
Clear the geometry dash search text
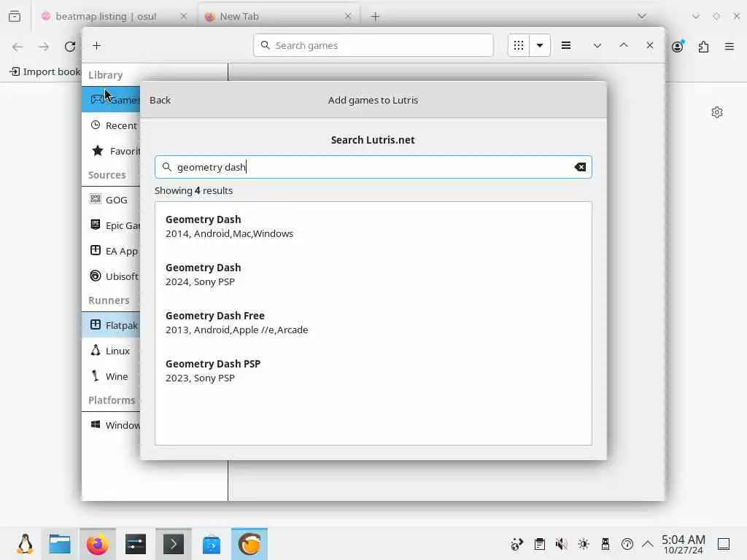[580, 167]
